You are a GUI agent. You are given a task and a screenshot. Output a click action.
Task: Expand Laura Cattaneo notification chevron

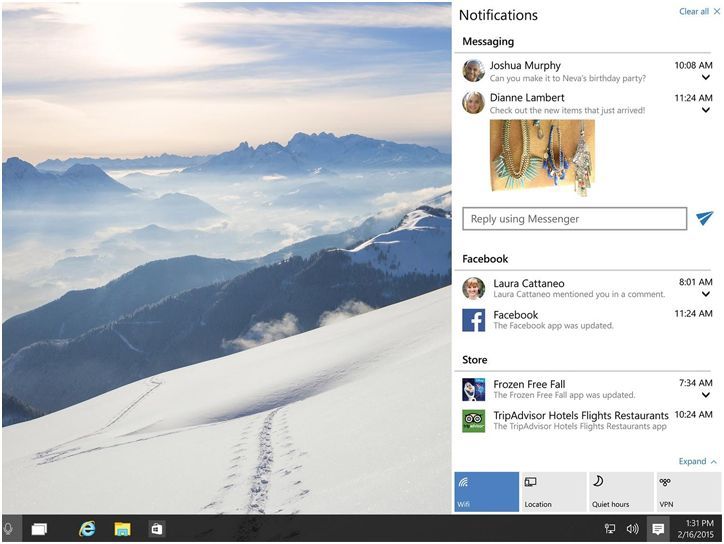click(706, 294)
